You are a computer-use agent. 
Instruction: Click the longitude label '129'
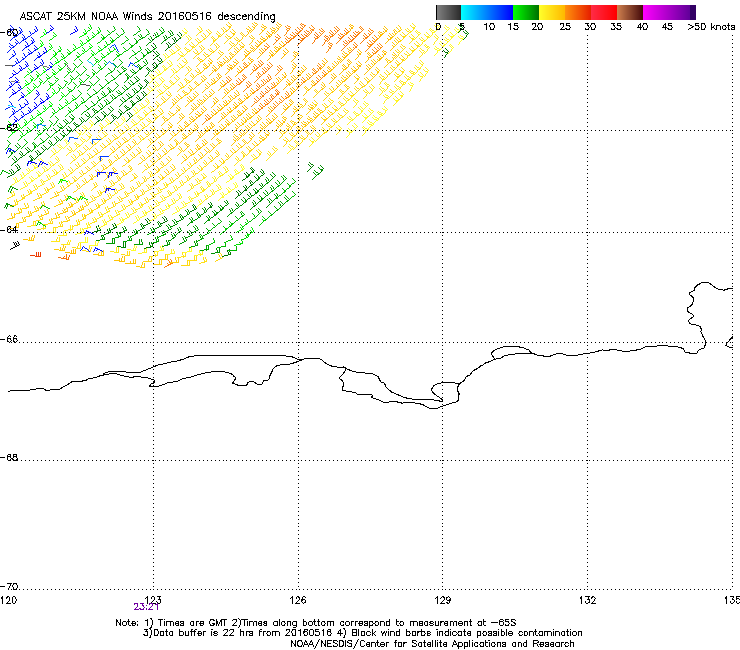point(443,600)
